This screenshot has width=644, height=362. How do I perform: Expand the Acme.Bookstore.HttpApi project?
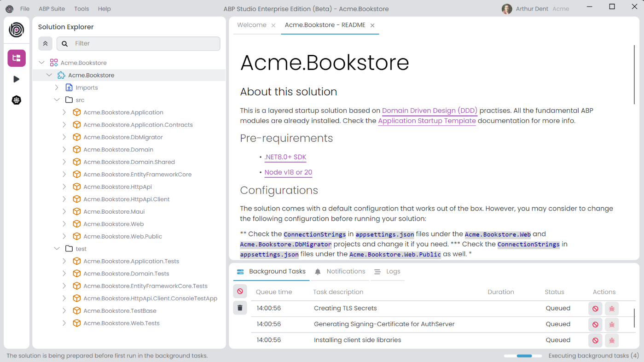click(64, 187)
